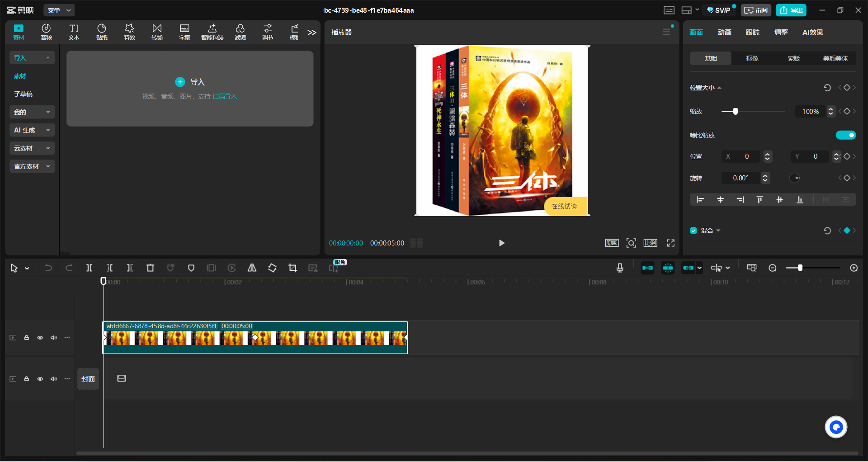Click the split clip tool in timeline toolbar
Viewport: 868px width, 462px height.
[89, 268]
